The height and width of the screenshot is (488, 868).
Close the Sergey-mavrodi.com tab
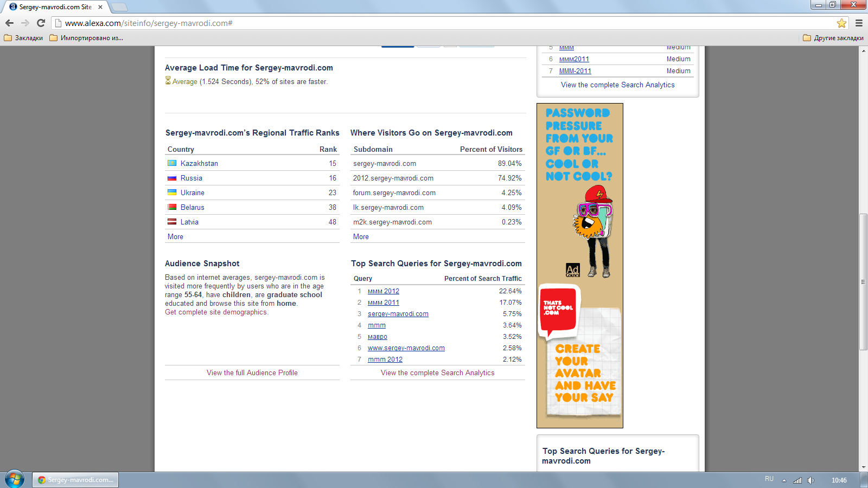pyautogui.click(x=100, y=7)
